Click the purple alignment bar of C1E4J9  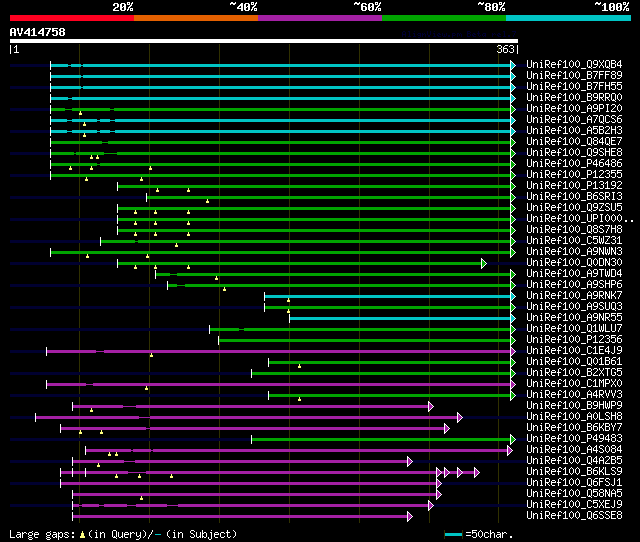(x=278, y=351)
